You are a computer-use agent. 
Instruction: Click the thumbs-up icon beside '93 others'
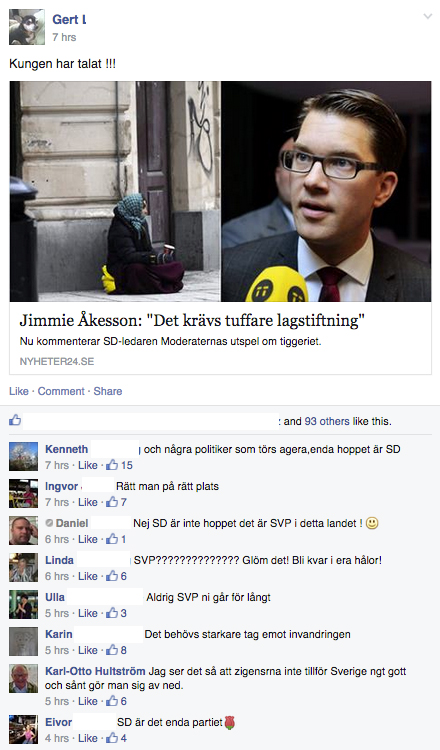coord(15,420)
